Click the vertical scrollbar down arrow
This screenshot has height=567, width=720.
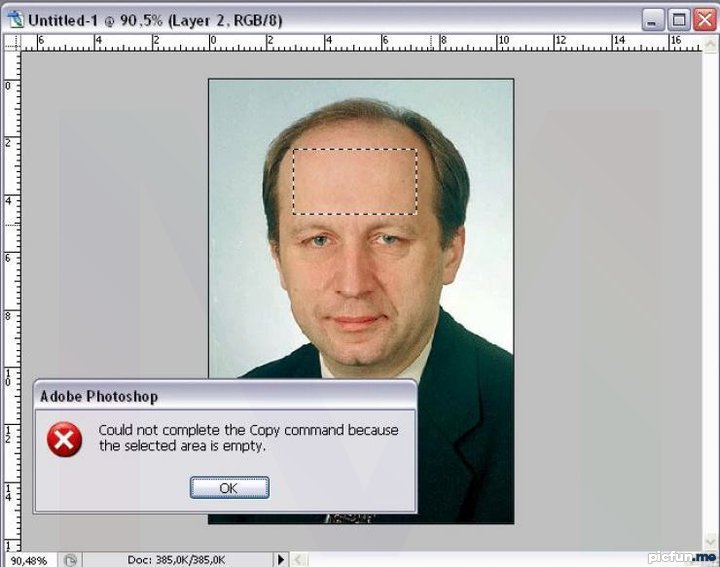click(710, 542)
